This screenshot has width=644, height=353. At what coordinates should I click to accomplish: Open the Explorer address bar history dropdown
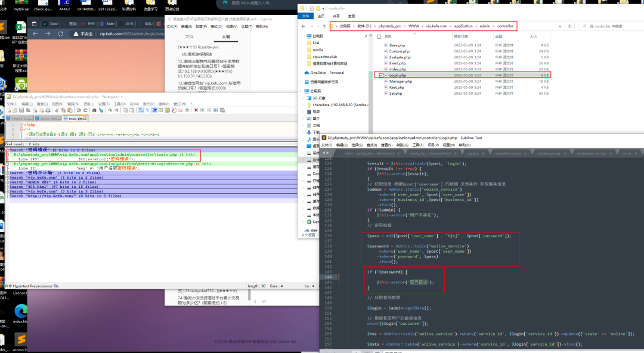click(560, 26)
